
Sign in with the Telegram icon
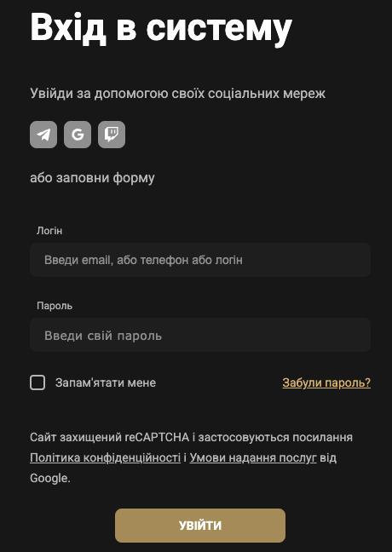pyautogui.click(x=43, y=135)
